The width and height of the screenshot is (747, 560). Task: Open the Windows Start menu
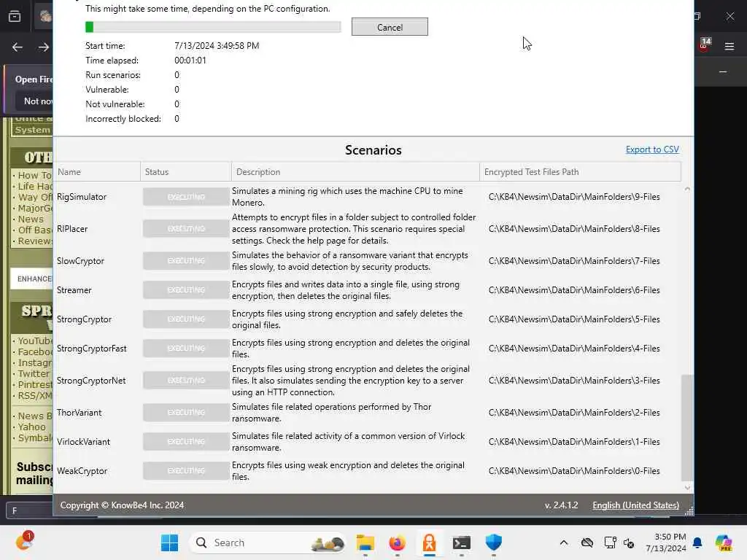click(169, 542)
